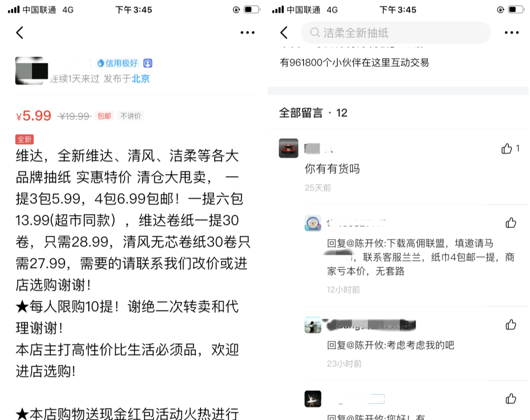This screenshot has height=420, width=530.
Task: Go back from the comments screen
Action: (x=284, y=33)
